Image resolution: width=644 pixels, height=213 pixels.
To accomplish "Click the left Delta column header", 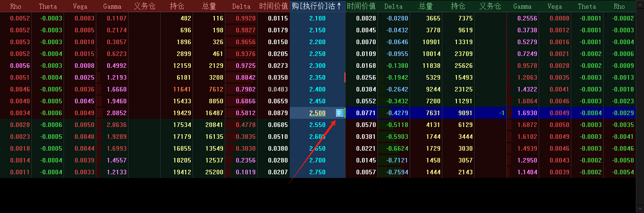I will [241, 6].
